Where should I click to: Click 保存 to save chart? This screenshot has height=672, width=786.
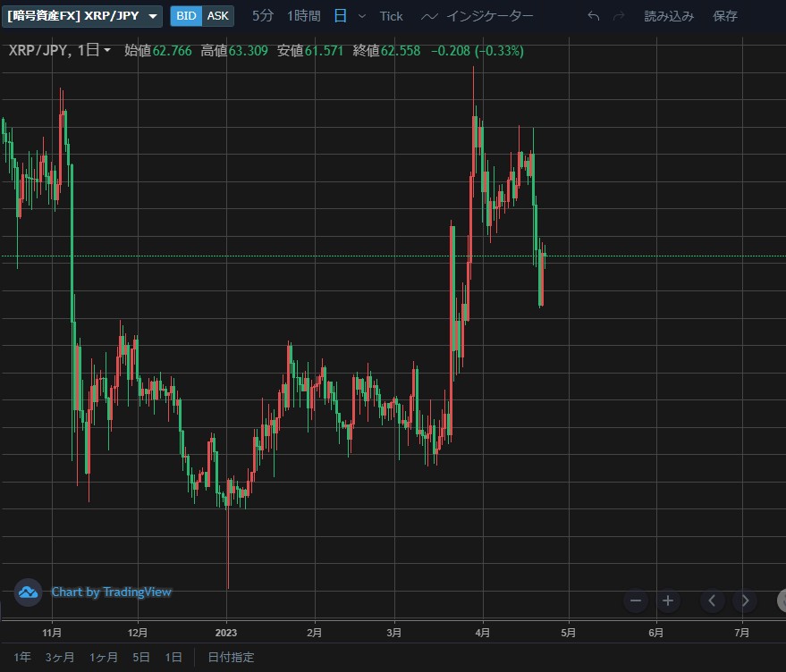click(725, 16)
